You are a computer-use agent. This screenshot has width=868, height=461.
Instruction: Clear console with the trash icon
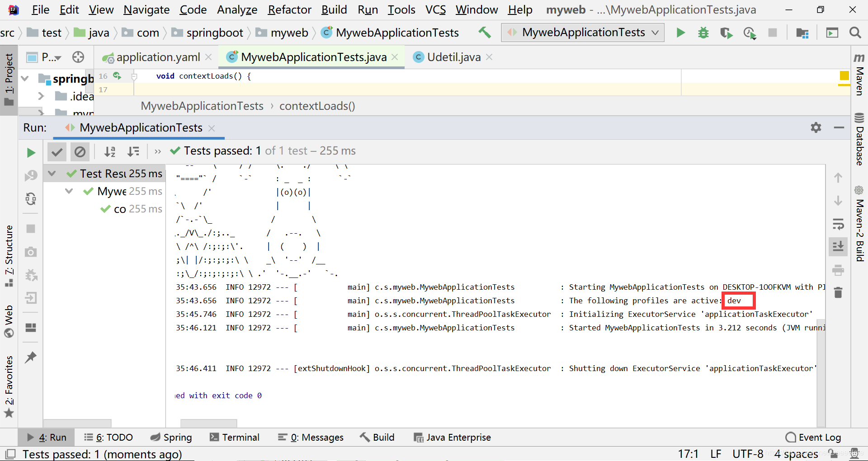point(838,292)
